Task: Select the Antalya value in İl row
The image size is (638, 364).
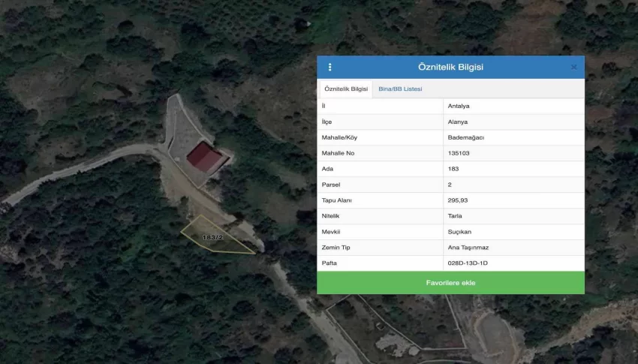Action: 458,106
